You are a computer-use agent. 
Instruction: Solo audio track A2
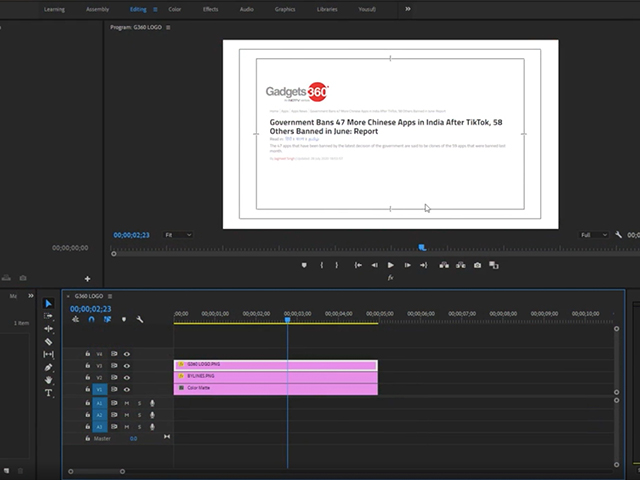coord(140,415)
